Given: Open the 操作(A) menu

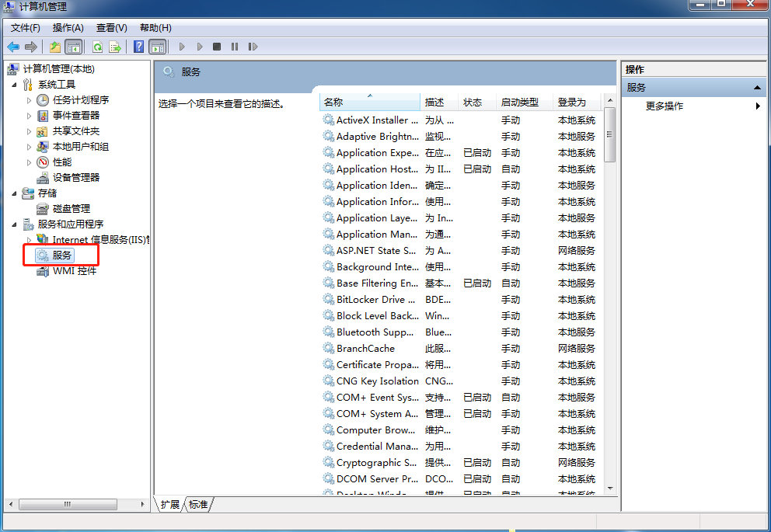Looking at the screenshot, I should pyautogui.click(x=68, y=28).
